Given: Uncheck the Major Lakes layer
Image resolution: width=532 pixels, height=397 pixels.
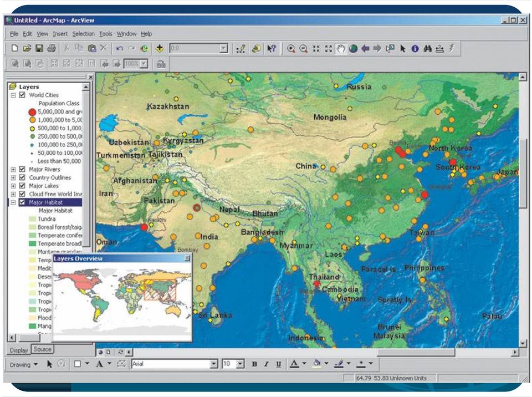Looking at the screenshot, I should tap(22, 186).
